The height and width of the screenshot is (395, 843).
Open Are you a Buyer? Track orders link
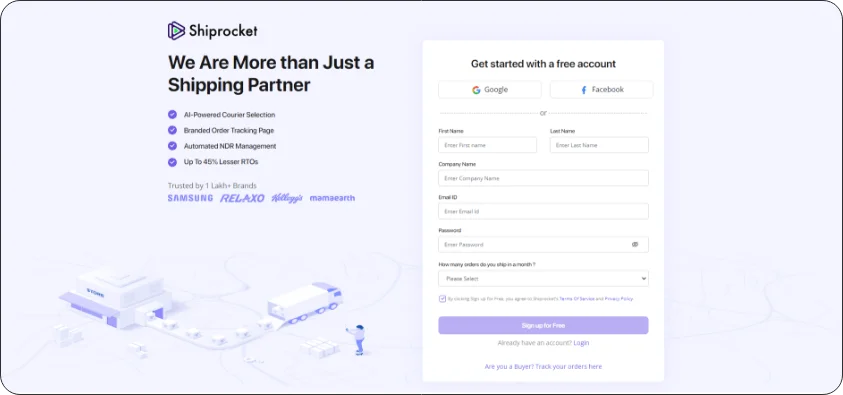[x=544, y=367]
